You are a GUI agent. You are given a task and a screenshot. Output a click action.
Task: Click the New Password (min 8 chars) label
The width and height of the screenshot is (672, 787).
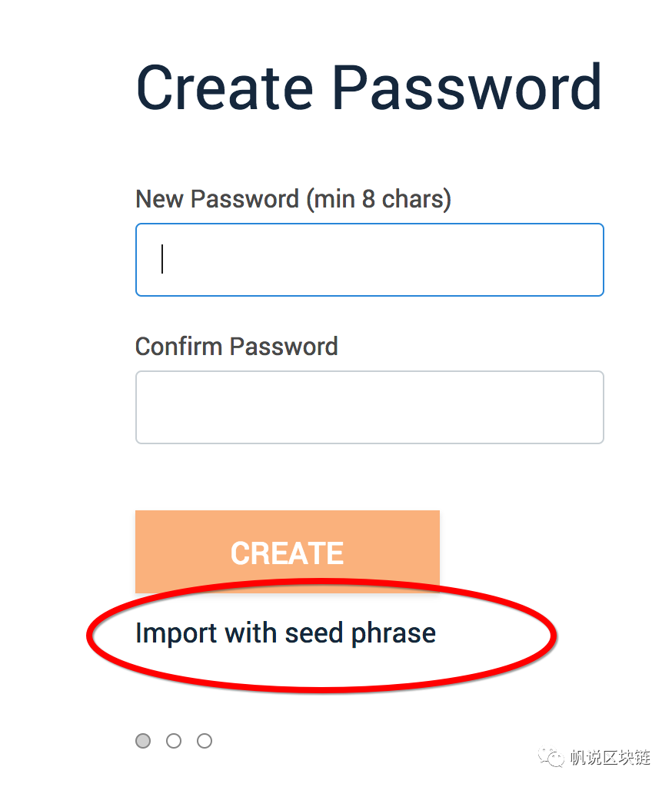tap(293, 199)
